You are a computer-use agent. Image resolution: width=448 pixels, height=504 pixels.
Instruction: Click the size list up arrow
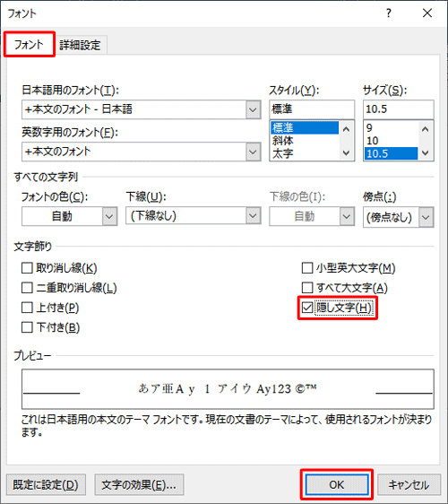[426, 129]
